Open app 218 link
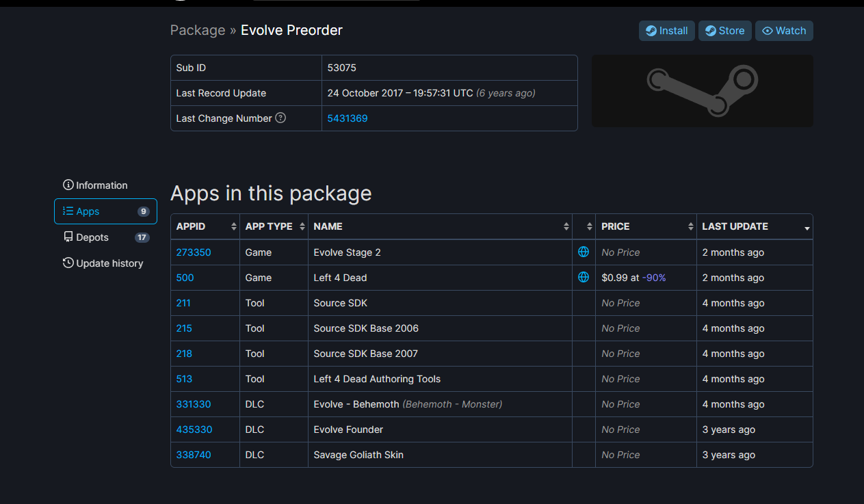Screen dimensions: 864x504 [x=184, y=354]
